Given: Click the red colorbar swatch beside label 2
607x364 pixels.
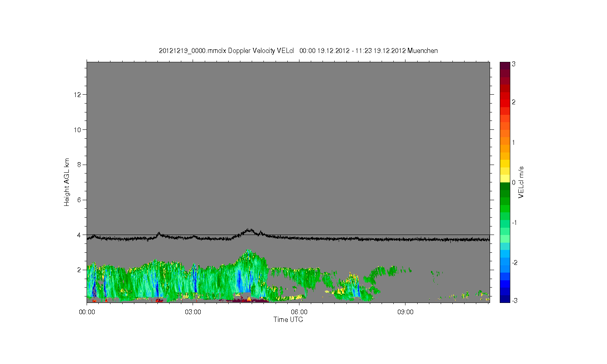Looking at the screenshot, I should click(x=505, y=104).
